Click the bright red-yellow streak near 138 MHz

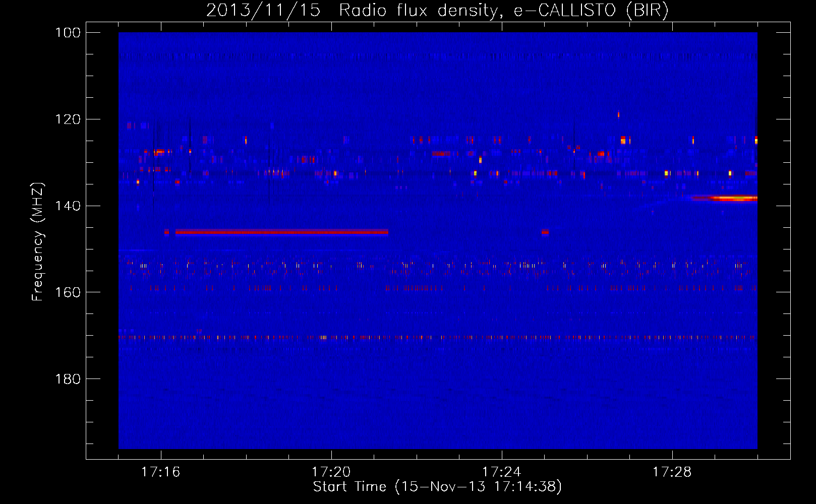(724, 198)
